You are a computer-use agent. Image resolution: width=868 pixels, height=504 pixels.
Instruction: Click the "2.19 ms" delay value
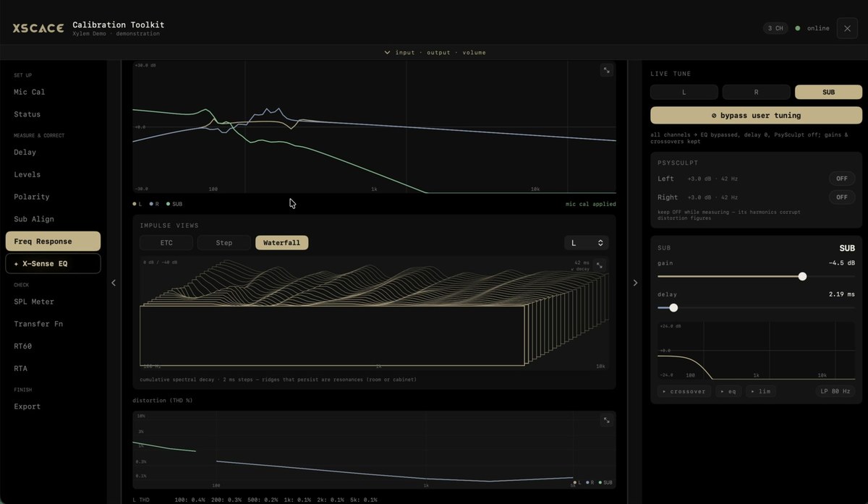coord(842,295)
